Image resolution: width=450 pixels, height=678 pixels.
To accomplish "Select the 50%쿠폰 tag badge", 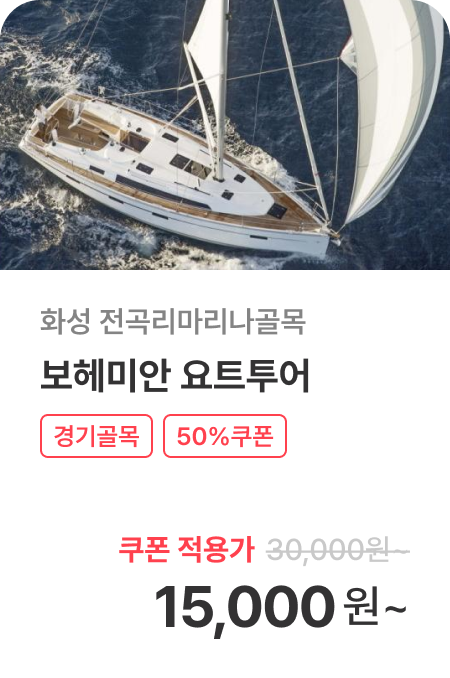I will click(x=225, y=436).
